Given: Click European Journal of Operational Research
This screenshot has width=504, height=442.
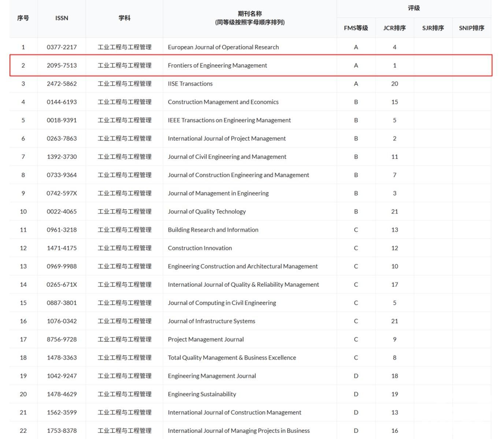Looking at the screenshot, I should point(223,47).
